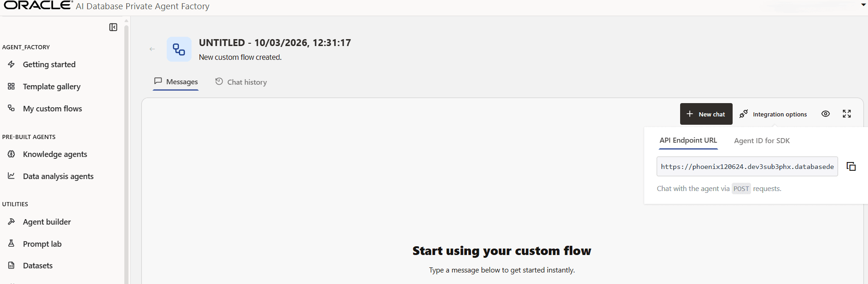
Task: Switch to the Chat history tab
Action: point(247,82)
